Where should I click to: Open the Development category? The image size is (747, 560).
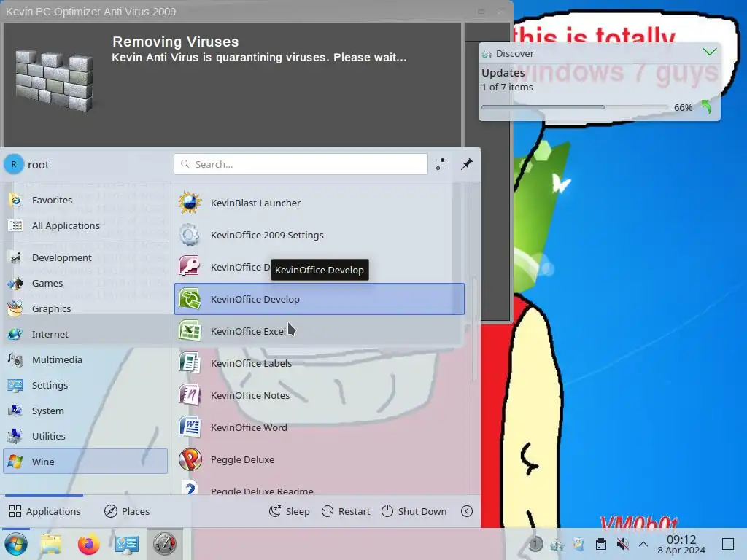coord(85,257)
